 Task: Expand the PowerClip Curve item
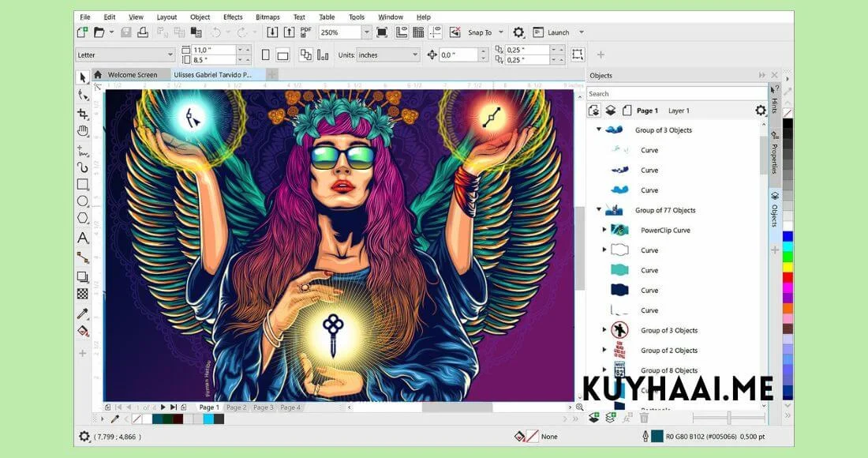click(x=604, y=229)
